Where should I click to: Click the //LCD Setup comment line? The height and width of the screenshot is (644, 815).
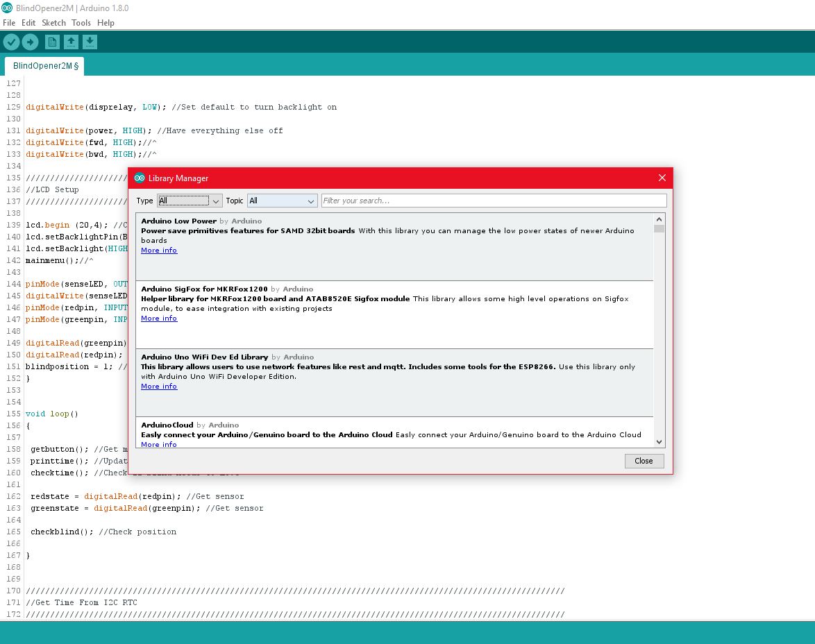(x=53, y=190)
